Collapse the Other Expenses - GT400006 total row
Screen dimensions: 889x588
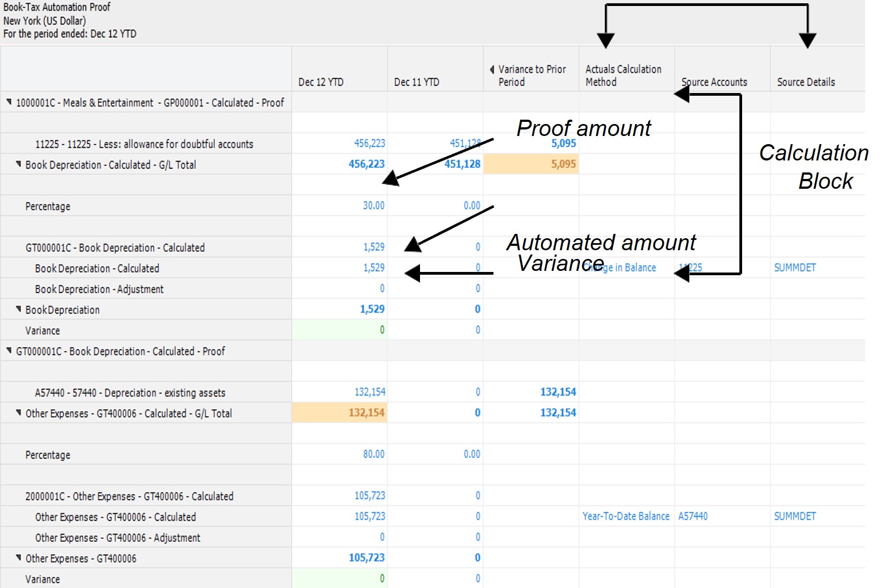(18, 558)
